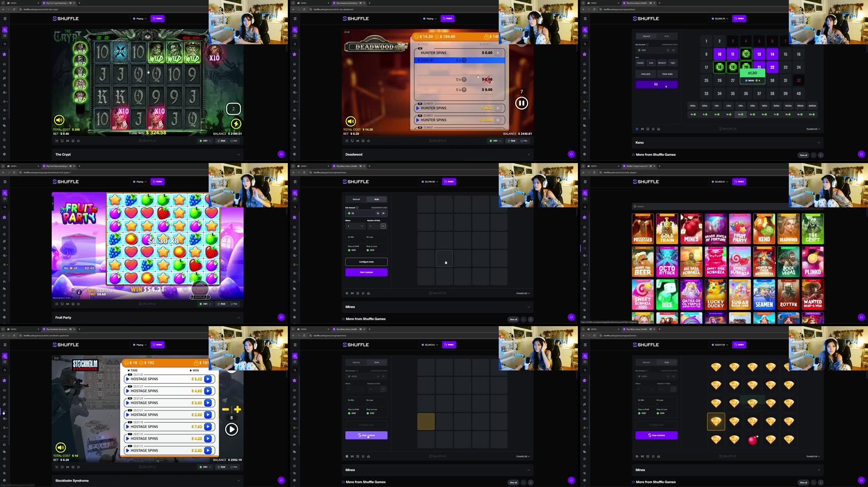
Task: Mute The Crypt game audio via speaker icon
Action: coord(59,120)
